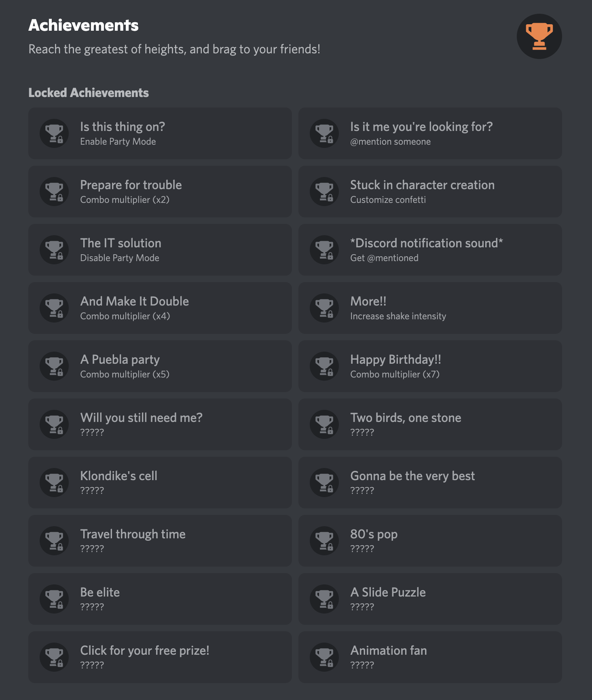This screenshot has height=700, width=592.
Task: Click the trophy icon next to 'A Puebla party'
Action: 54,366
